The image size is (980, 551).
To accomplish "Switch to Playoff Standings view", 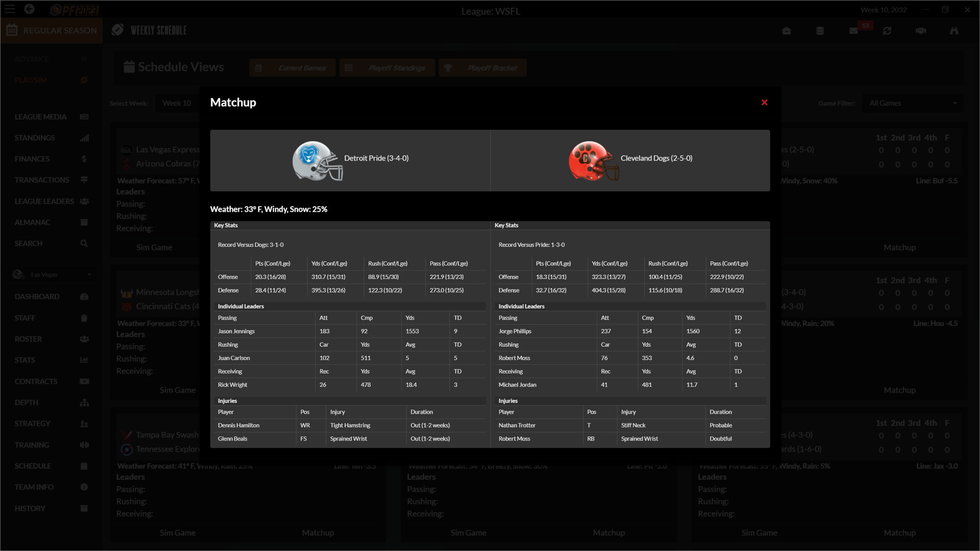I will [386, 67].
